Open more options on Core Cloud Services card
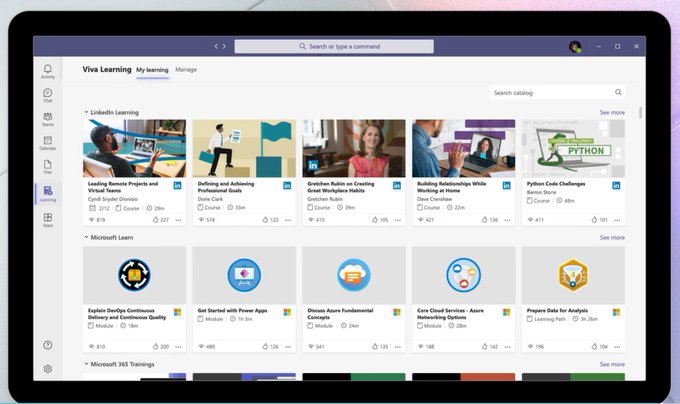This screenshot has width=680, height=404. pos(507,347)
